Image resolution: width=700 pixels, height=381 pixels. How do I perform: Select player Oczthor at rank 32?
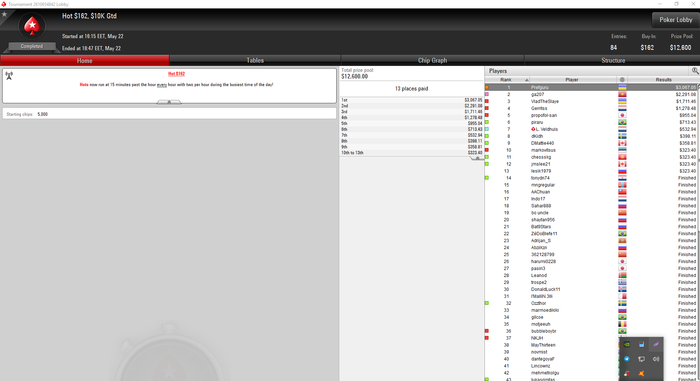tap(592, 303)
